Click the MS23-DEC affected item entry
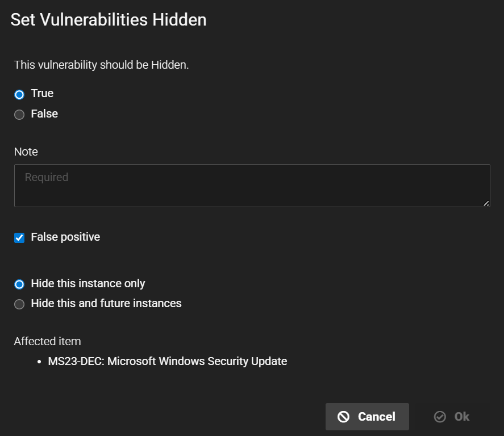Screen dimensions: 504x436 pos(167,361)
